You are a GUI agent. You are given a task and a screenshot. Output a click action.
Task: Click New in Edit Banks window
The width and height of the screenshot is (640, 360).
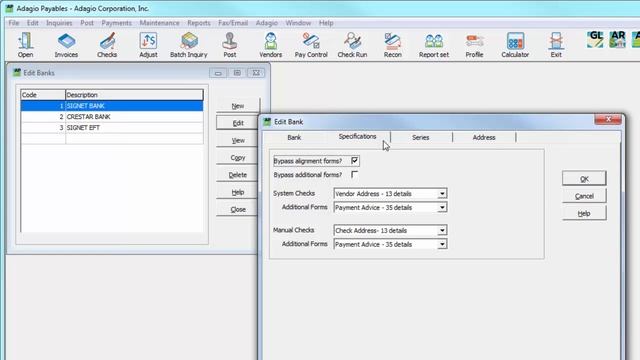pos(238,106)
